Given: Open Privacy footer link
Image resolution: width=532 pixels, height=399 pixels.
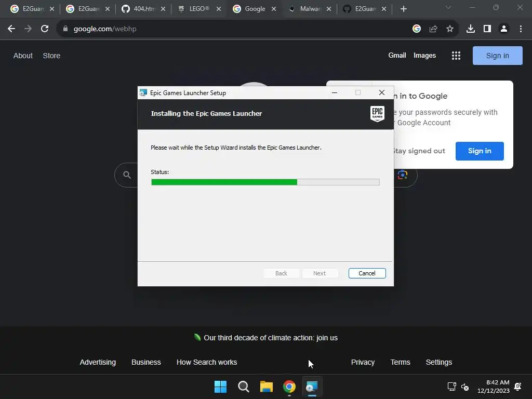Looking at the screenshot, I should (363, 362).
